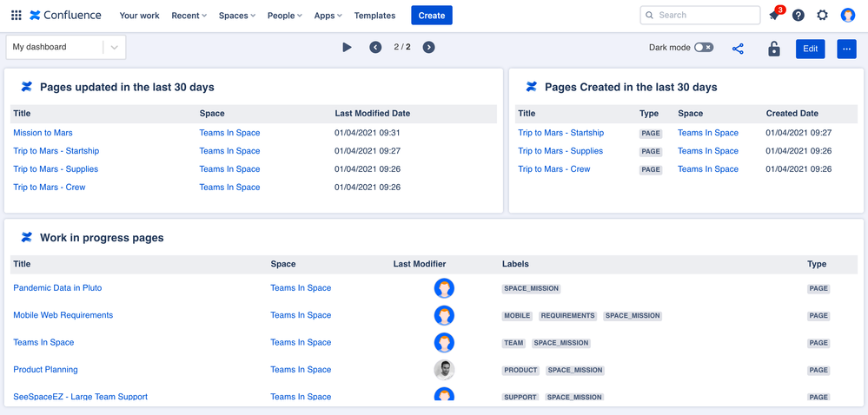Open Your work in navigation
868x415 pixels.
click(x=140, y=16)
